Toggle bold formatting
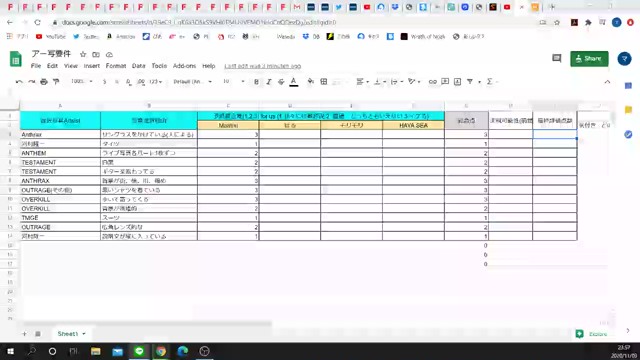This screenshot has width=640, height=360. (x=256, y=82)
